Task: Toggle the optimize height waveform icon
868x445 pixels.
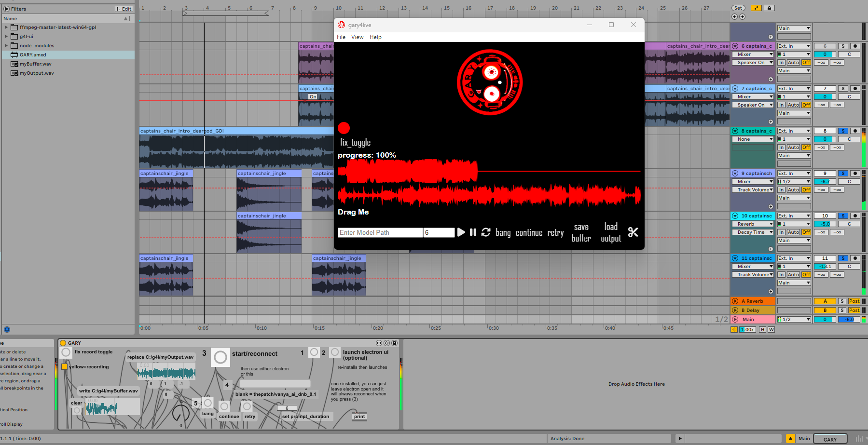Action: pos(734,329)
